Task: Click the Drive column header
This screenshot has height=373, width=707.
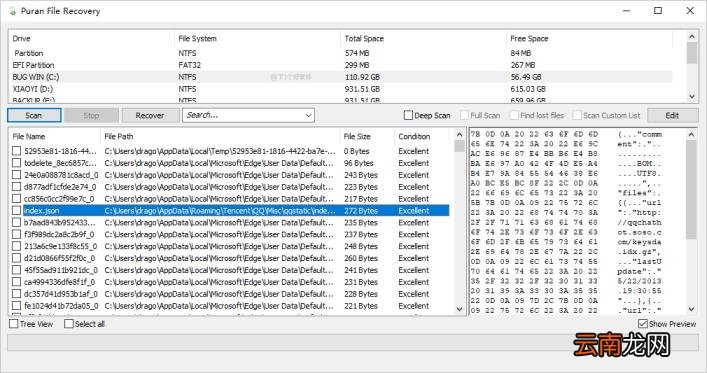Action: pyautogui.click(x=91, y=39)
